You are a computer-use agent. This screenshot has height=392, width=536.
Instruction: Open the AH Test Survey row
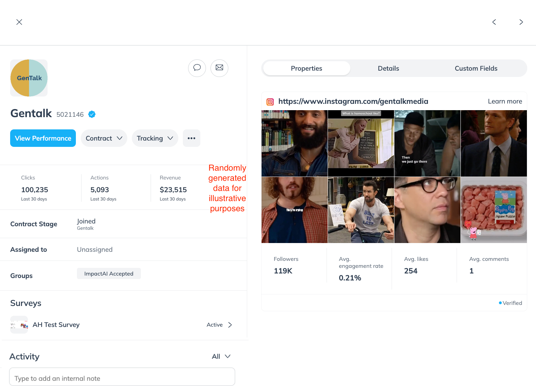(x=122, y=325)
